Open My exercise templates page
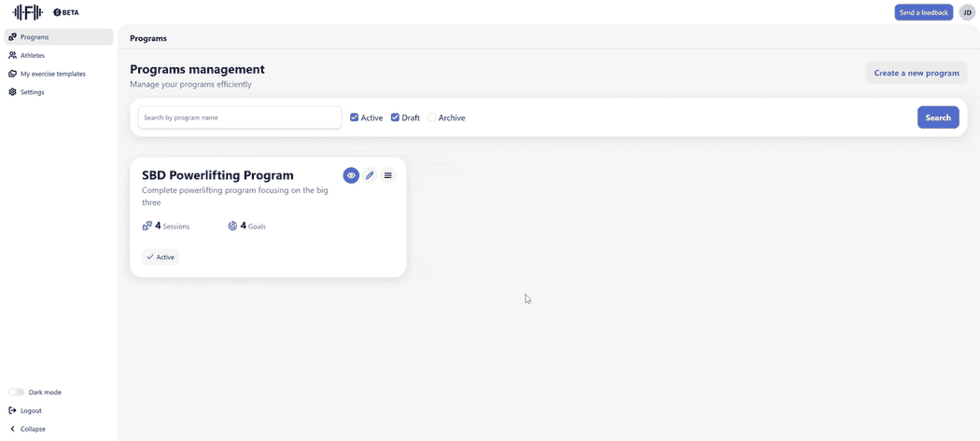 (x=52, y=74)
